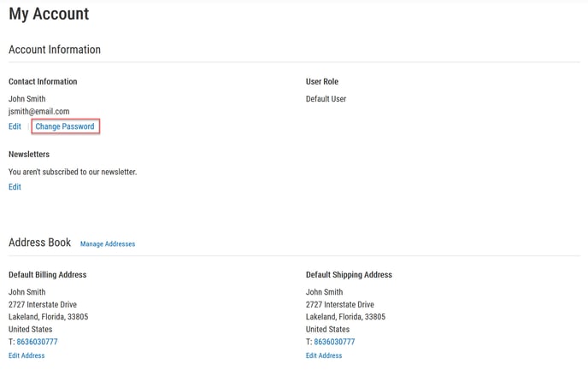This screenshot has width=588, height=375.
Task: Click the User Role subheading
Action: (x=322, y=82)
